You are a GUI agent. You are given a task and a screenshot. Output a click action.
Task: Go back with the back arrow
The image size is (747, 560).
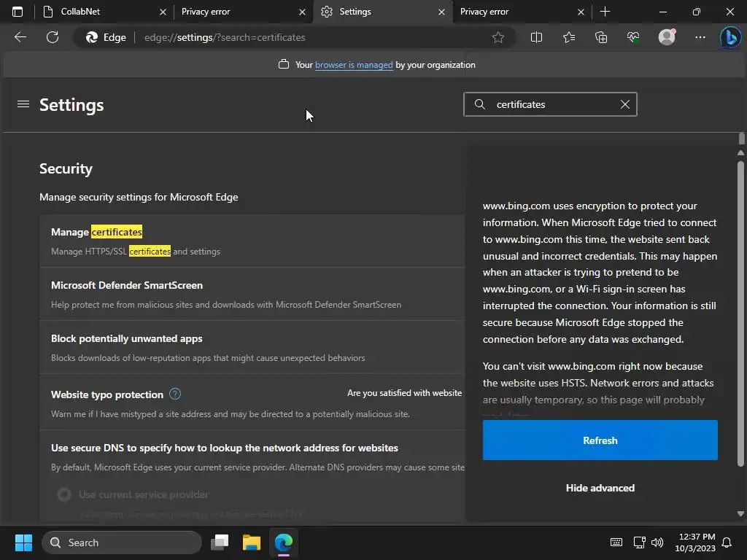[x=20, y=37]
